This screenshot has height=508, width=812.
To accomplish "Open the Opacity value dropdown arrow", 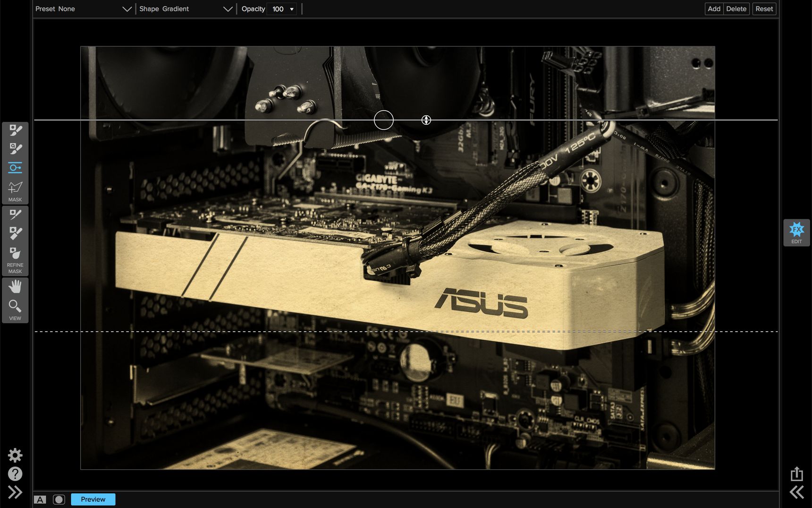I will tap(292, 9).
